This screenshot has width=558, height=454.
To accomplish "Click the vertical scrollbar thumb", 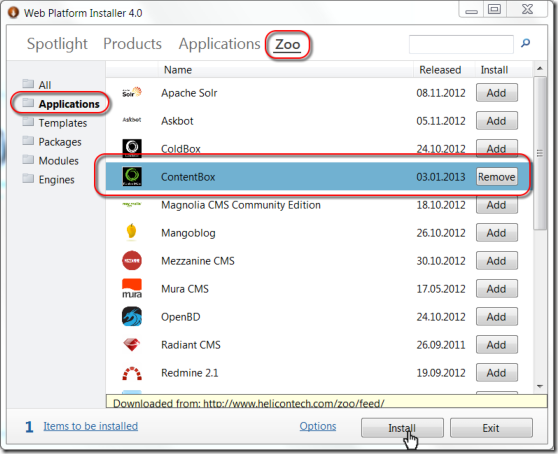I will 540,153.
